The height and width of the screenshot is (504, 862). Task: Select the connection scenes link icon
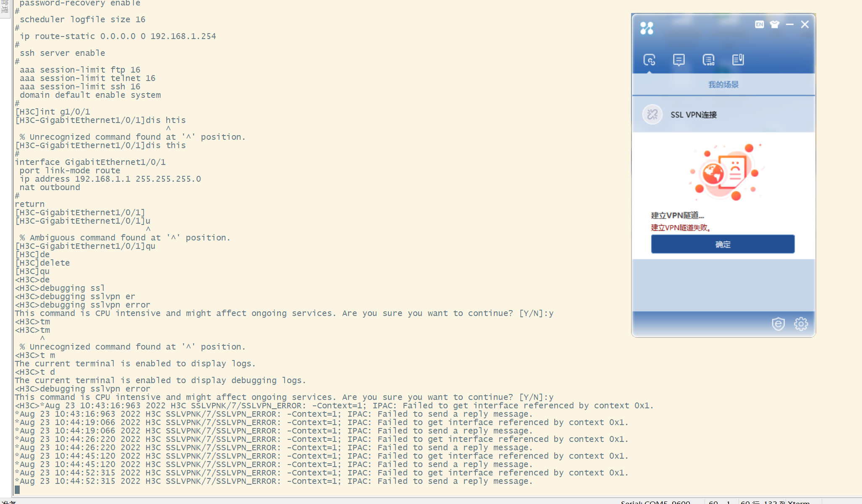[649, 60]
